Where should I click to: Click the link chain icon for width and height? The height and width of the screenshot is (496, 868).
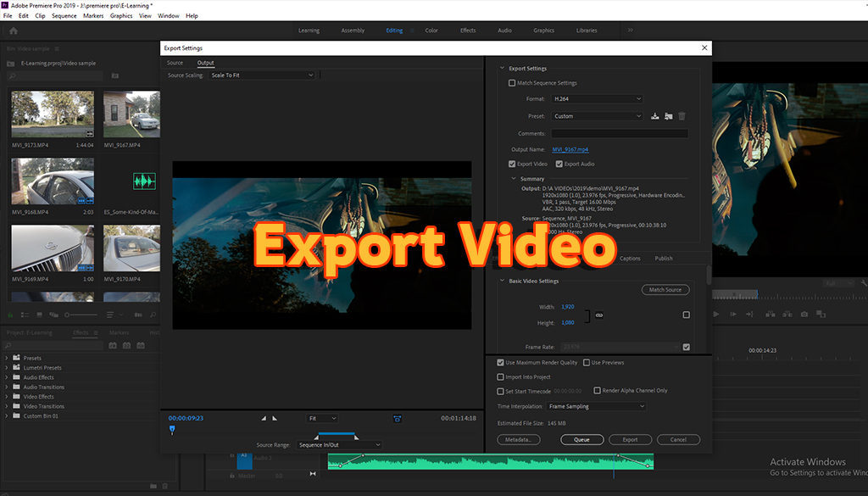(x=599, y=315)
